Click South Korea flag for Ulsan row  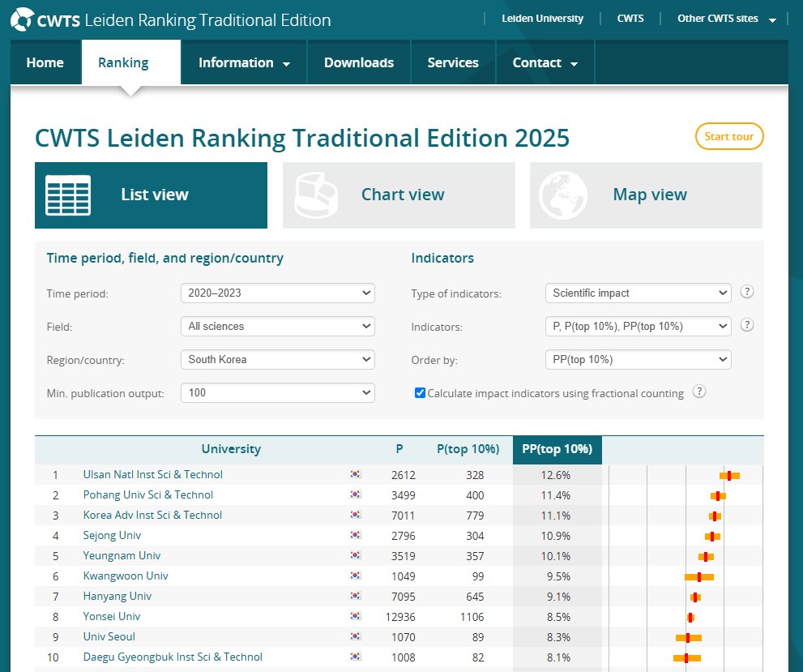[x=355, y=474]
